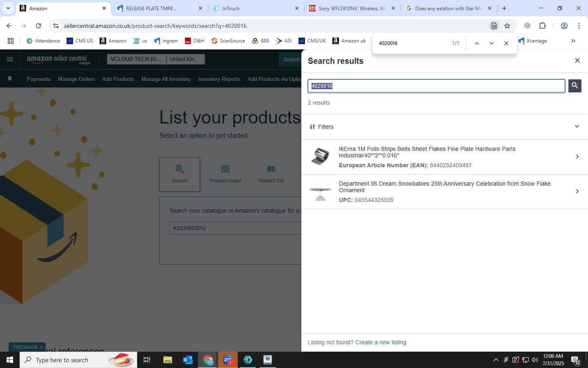This screenshot has height=368, width=588.
Task: Open the IkErna 1M Foils Strips result chevron
Action: [577, 157]
